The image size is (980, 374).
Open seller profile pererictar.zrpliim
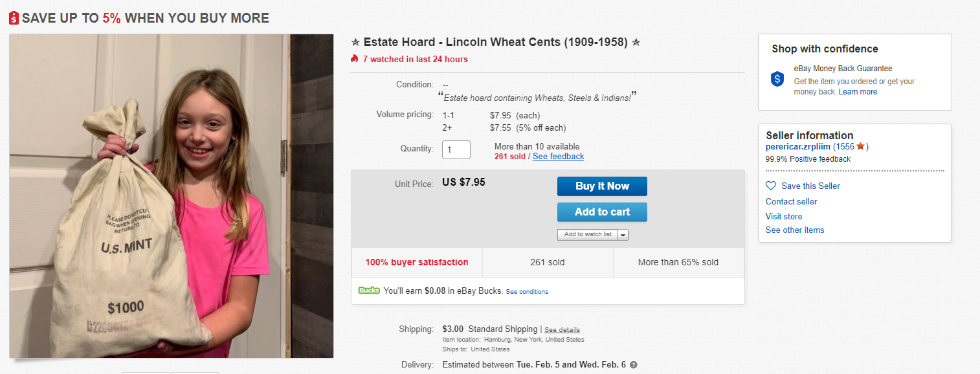pyautogui.click(x=797, y=146)
